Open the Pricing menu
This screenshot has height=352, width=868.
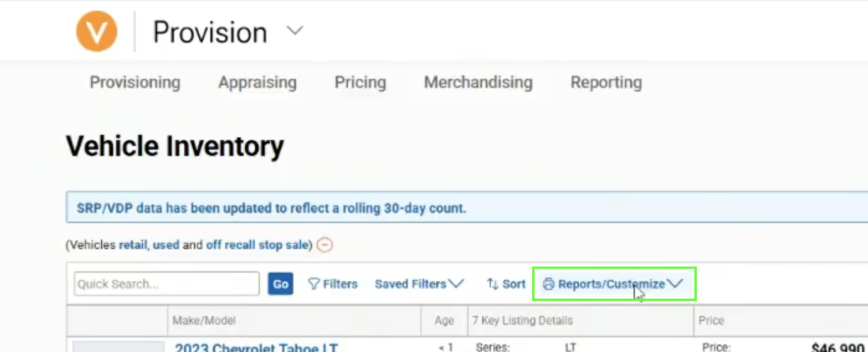[360, 82]
